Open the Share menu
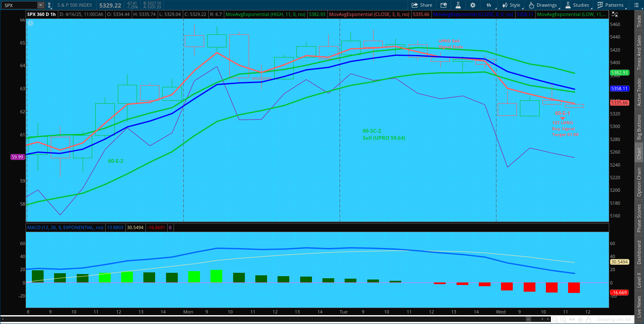 click(422, 5)
